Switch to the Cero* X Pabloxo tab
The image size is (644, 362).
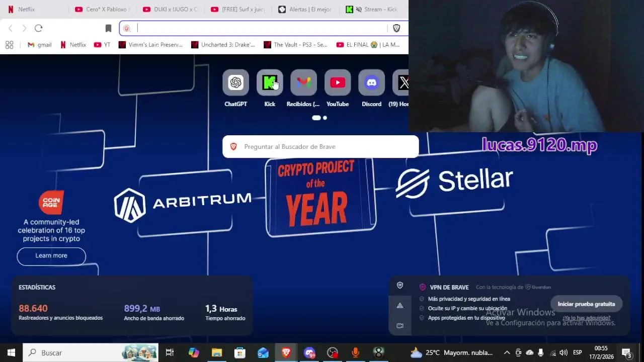(103, 9)
